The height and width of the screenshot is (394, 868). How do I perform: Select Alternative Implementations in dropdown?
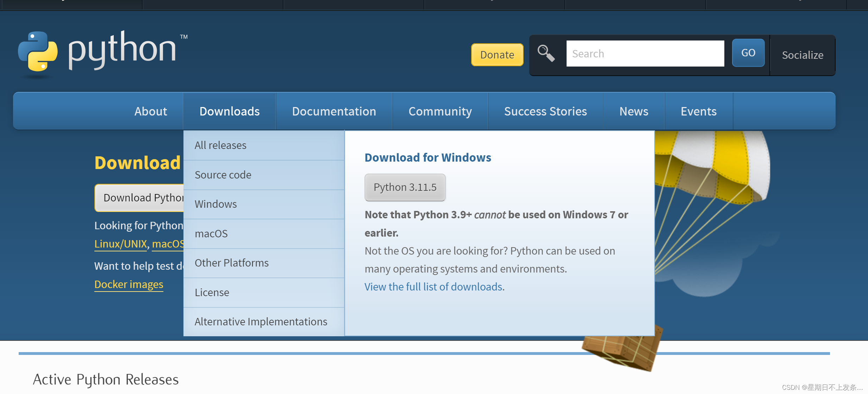tap(264, 322)
